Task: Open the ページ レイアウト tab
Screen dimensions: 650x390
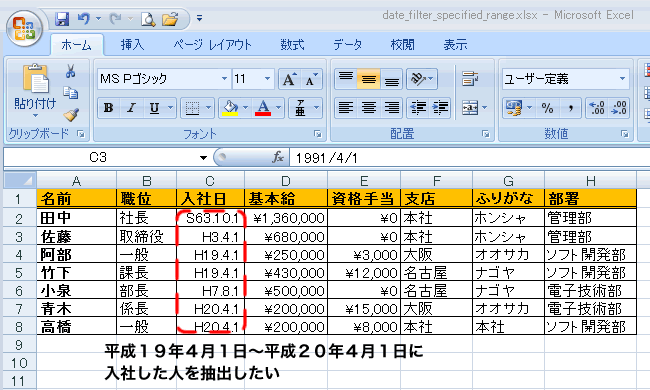Action: [x=212, y=45]
